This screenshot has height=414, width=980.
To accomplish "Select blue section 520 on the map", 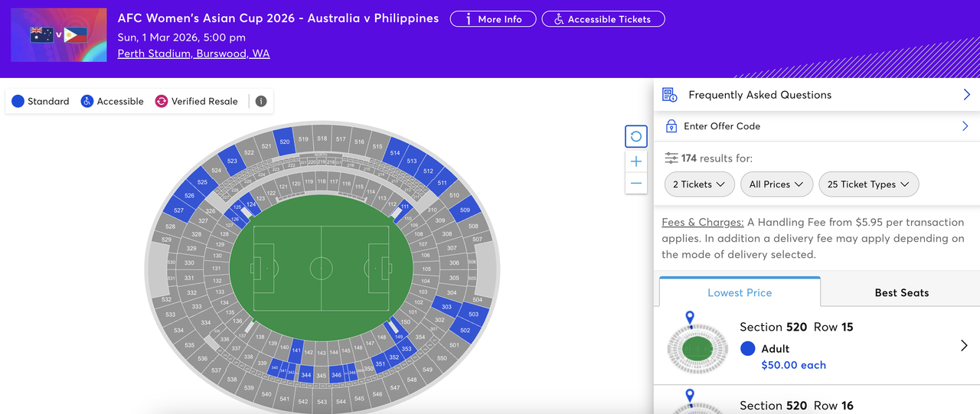I will click(x=285, y=142).
